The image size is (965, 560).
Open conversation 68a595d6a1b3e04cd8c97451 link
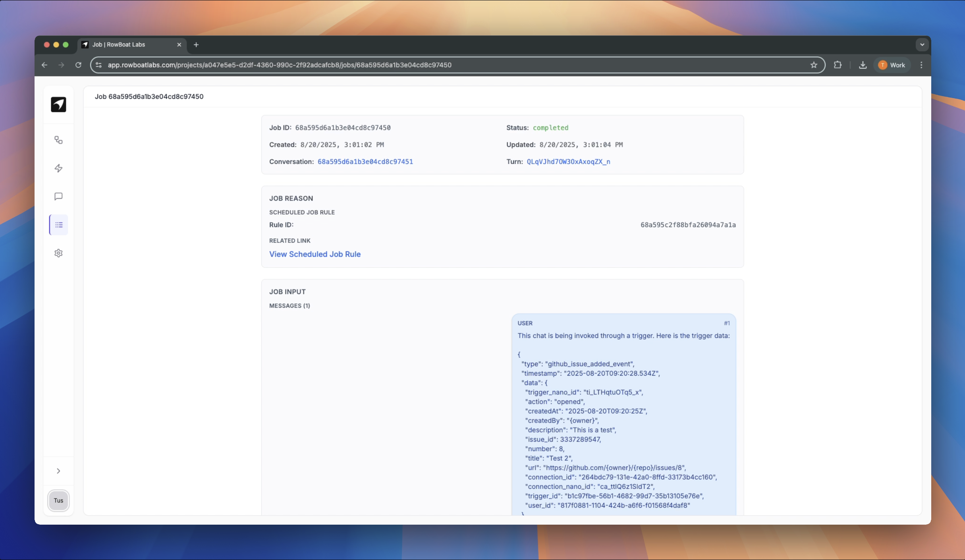[x=365, y=162]
